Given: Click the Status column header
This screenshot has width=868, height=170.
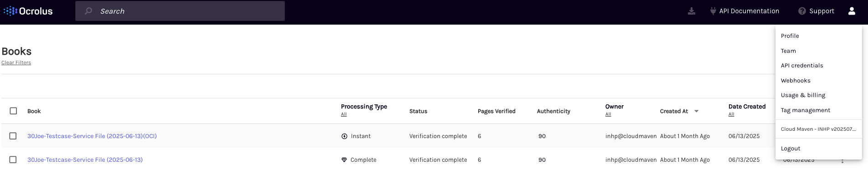Looking at the screenshot, I should 418,111.
